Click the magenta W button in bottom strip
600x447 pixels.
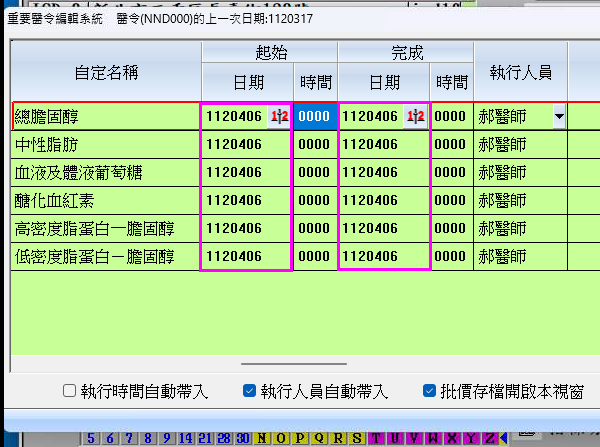[433, 438]
